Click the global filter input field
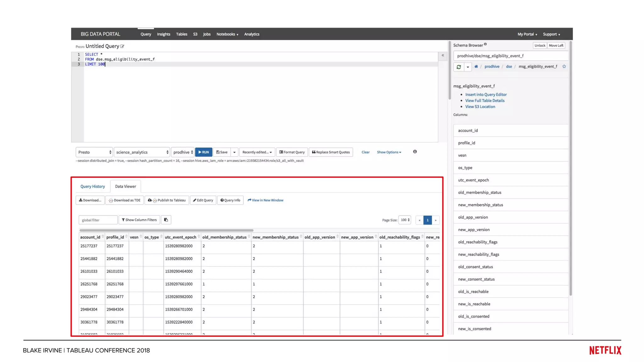644x362 pixels. (98, 220)
